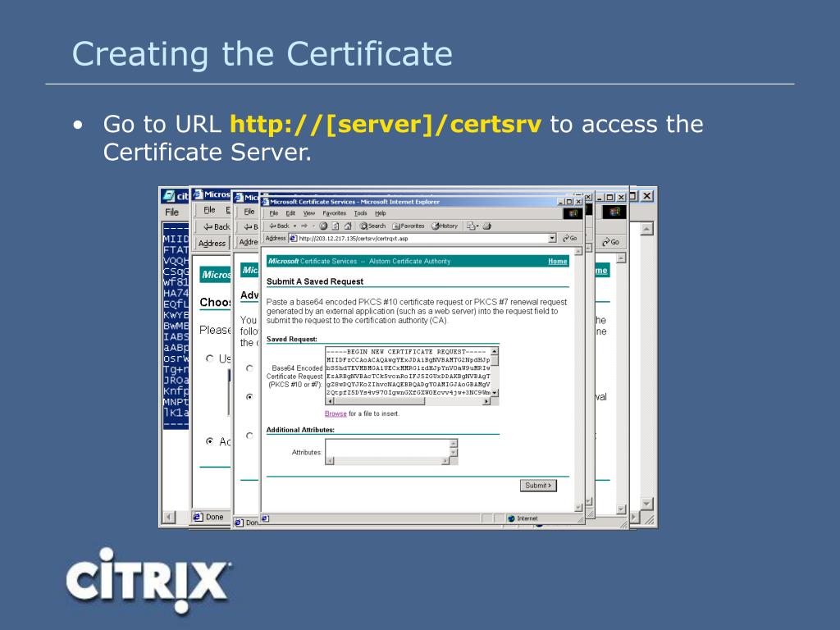The width and height of the screenshot is (840, 630).
Task: Click the Home link in the Certificate Services banner
Action: [x=558, y=262]
